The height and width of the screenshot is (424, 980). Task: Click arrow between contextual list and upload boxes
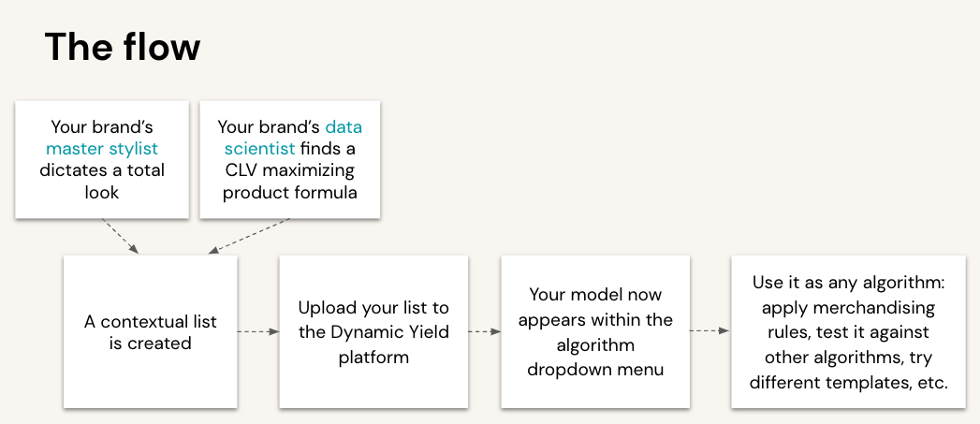[258, 331]
